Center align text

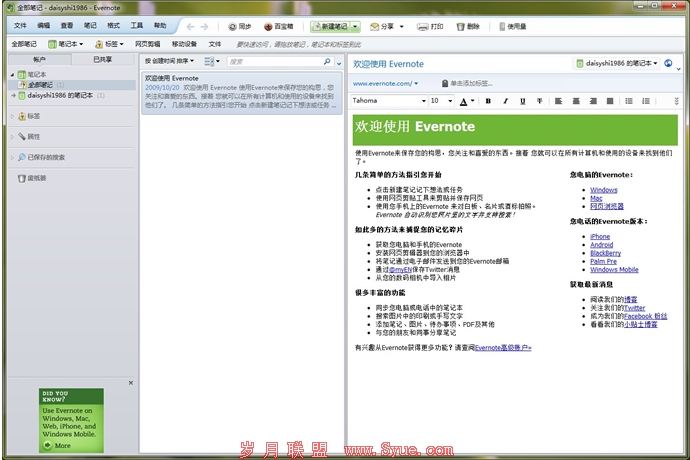click(x=576, y=101)
